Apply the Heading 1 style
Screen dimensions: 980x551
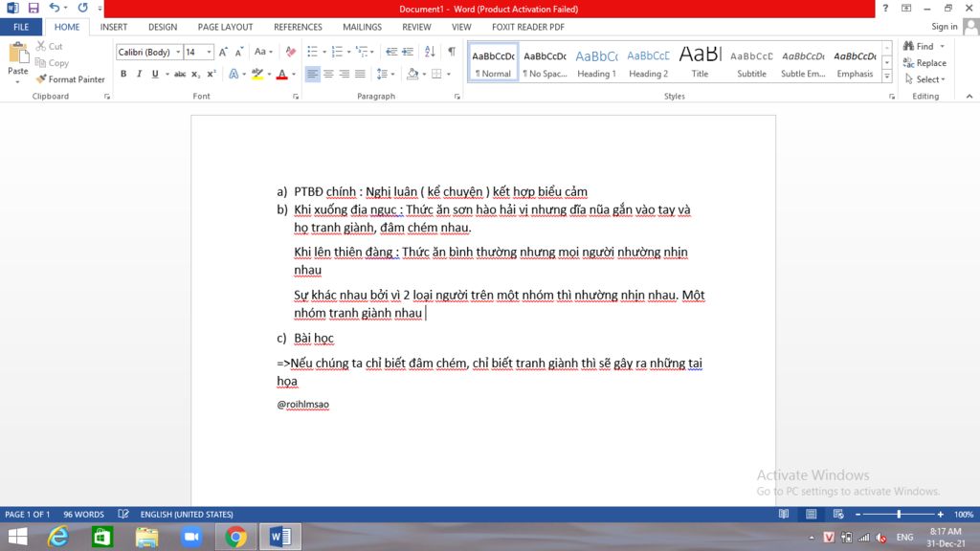tap(596, 62)
